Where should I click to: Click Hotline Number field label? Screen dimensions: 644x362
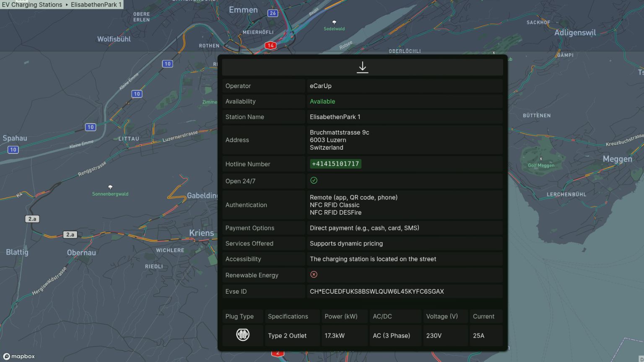[x=248, y=164]
